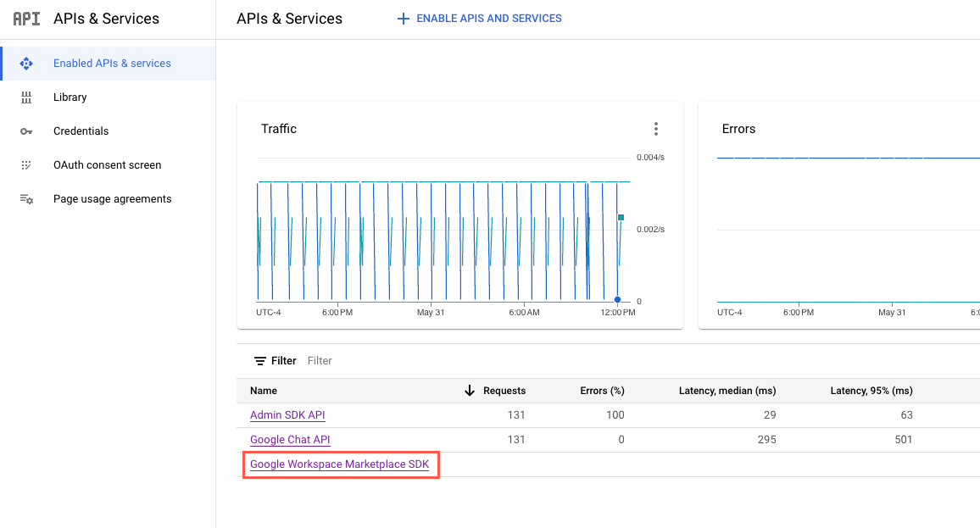Click the Credentials key icon
Screen dimensions: 980x528
(26, 131)
